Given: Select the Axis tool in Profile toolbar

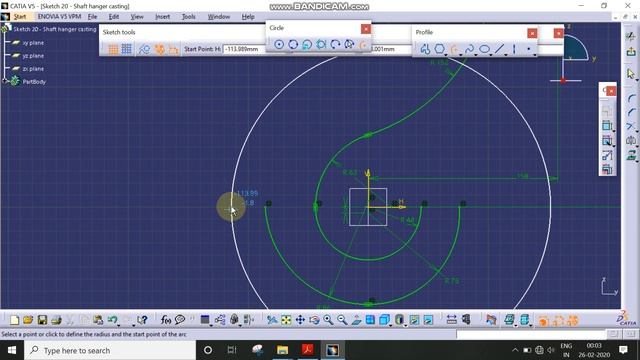Looking at the screenshot, I should pos(514,49).
